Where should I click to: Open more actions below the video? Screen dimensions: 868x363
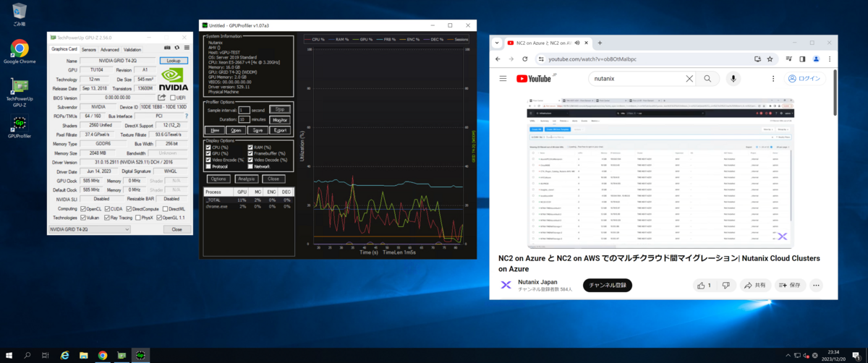817,285
